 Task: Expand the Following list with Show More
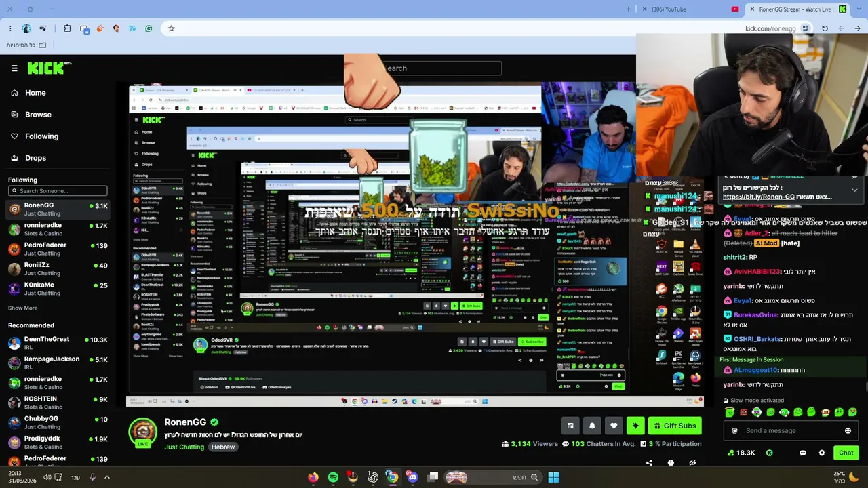coord(22,308)
